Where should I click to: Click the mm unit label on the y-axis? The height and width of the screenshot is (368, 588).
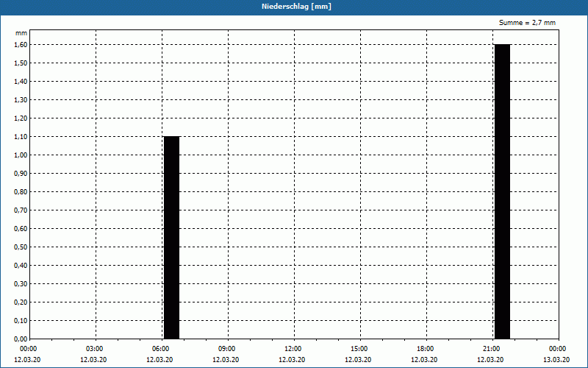coord(21,33)
